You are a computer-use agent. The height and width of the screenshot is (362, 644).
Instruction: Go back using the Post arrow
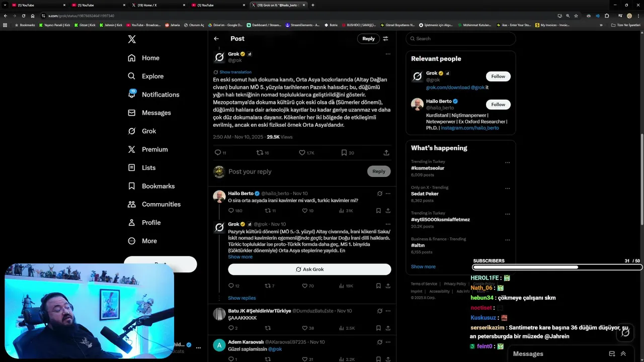tap(216, 39)
